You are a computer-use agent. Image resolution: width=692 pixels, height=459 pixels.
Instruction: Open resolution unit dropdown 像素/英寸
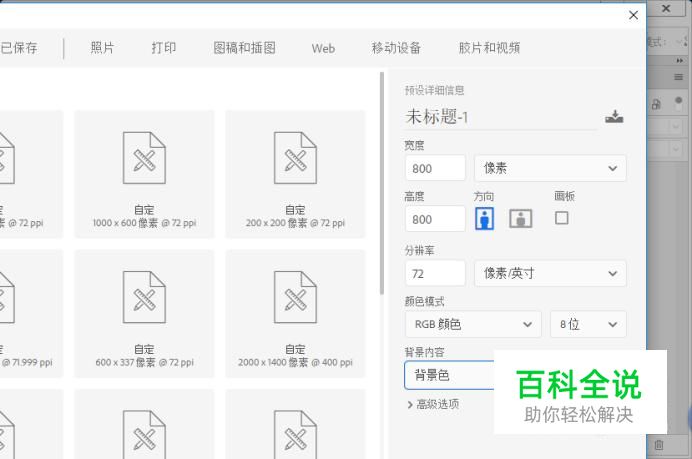(x=550, y=273)
